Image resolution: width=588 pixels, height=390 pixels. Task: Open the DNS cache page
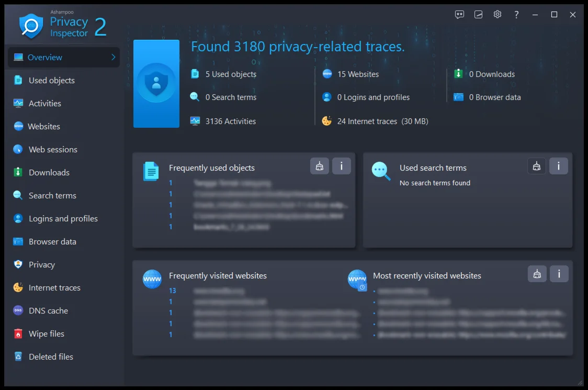point(48,311)
